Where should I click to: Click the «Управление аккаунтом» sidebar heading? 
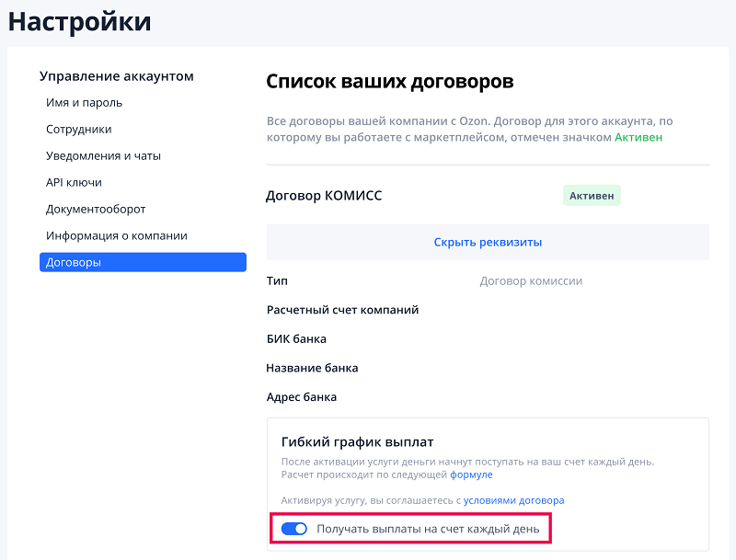(117, 76)
